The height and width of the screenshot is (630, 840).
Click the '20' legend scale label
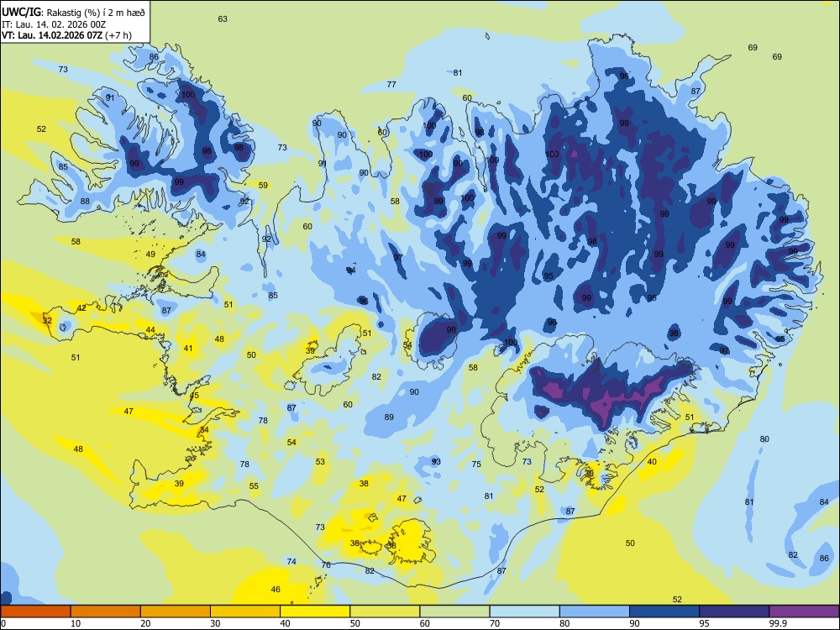(x=145, y=623)
